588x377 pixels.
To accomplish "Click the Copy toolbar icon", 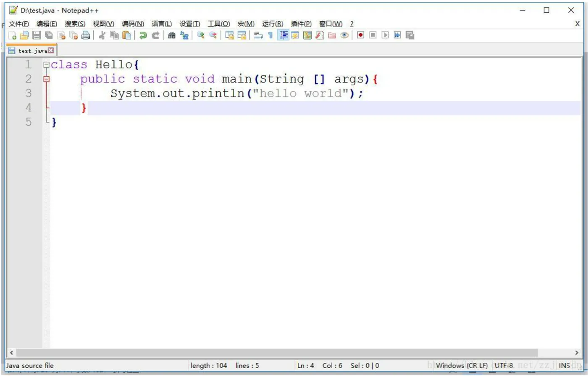I will pos(114,35).
